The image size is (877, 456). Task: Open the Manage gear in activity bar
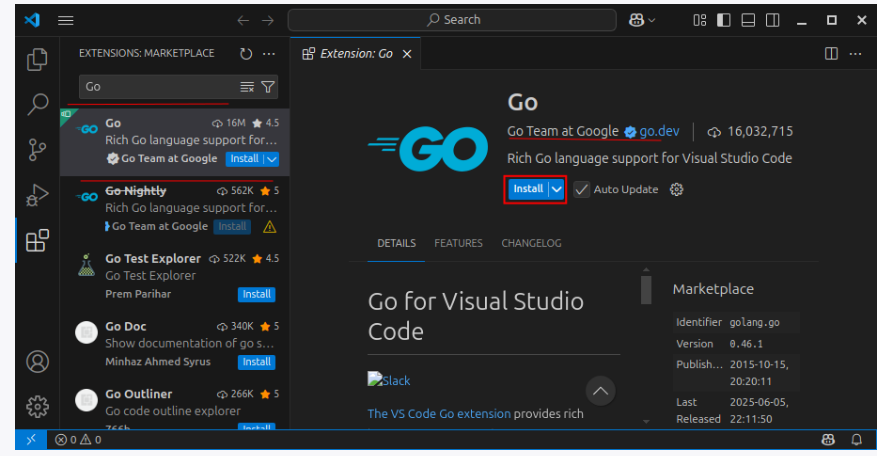point(37,406)
